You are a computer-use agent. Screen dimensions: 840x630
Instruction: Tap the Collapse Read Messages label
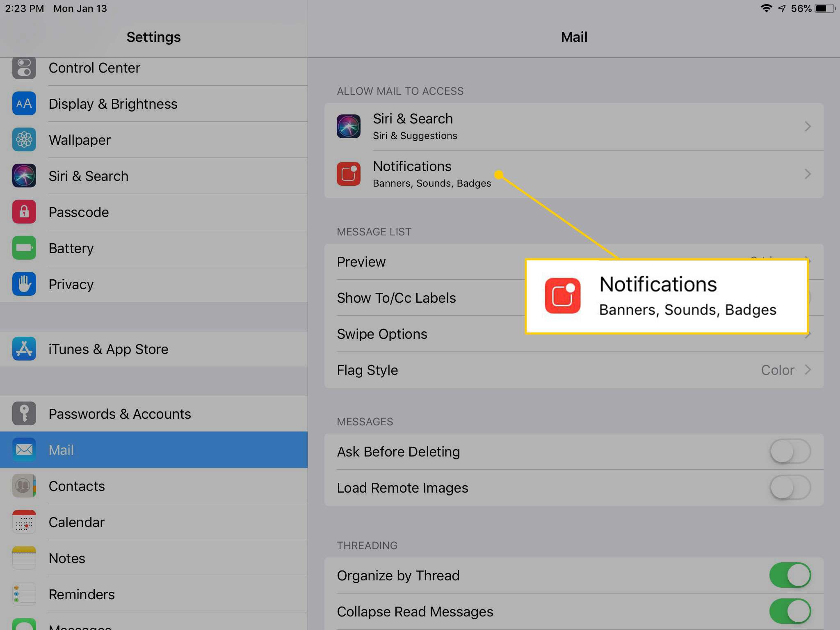coord(415,612)
